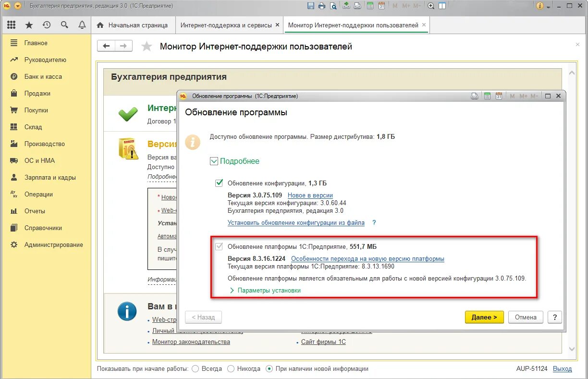
Task: Click the window layout panels icon
Action: [x=442, y=6]
